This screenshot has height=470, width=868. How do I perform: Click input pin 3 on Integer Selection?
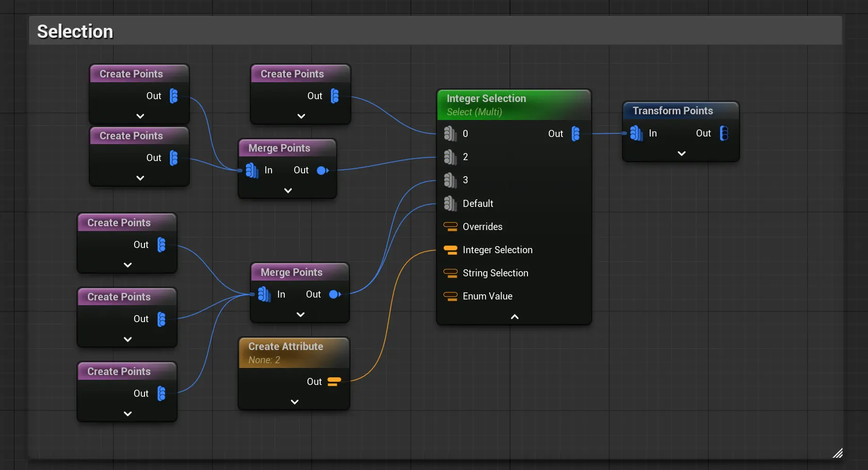pos(450,180)
